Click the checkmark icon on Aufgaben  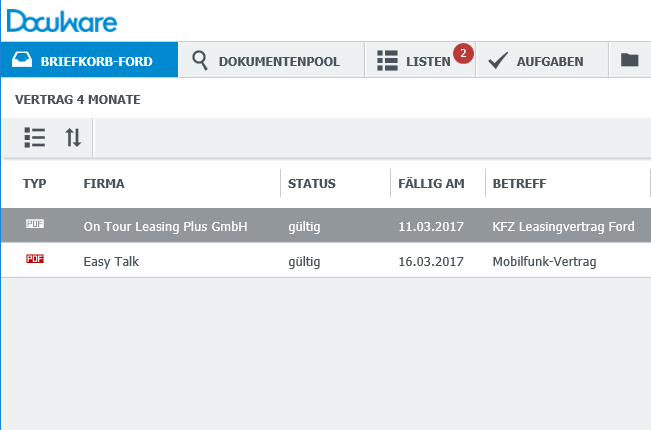498,61
